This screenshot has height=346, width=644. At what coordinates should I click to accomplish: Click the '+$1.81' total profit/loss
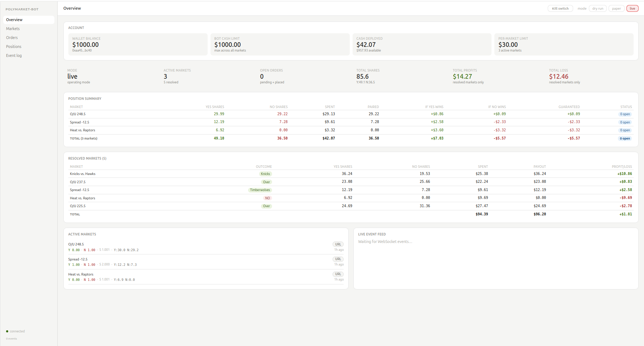(626, 214)
